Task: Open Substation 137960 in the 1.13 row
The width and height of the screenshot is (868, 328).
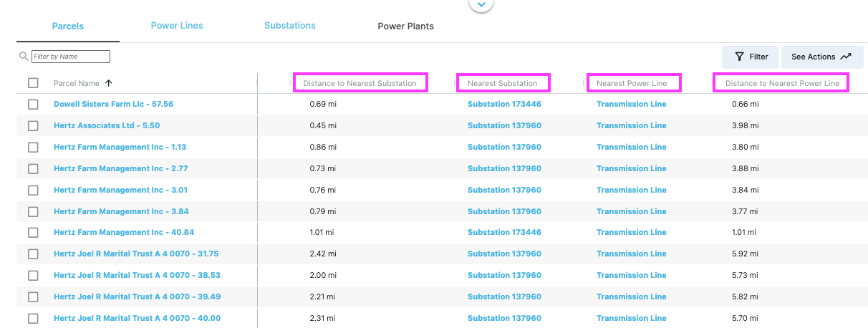Action: tap(504, 148)
